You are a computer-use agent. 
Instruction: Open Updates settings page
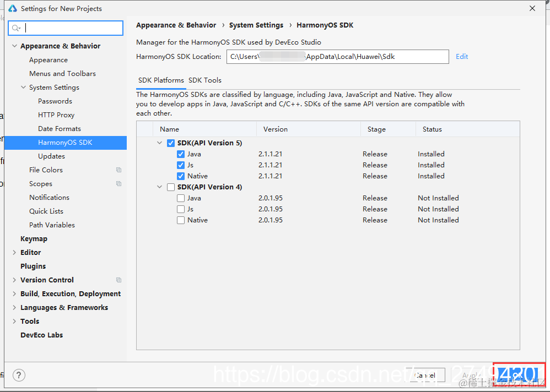pos(52,156)
